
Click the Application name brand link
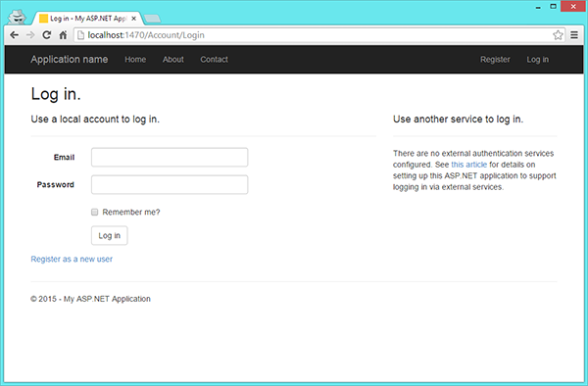(x=70, y=59)
